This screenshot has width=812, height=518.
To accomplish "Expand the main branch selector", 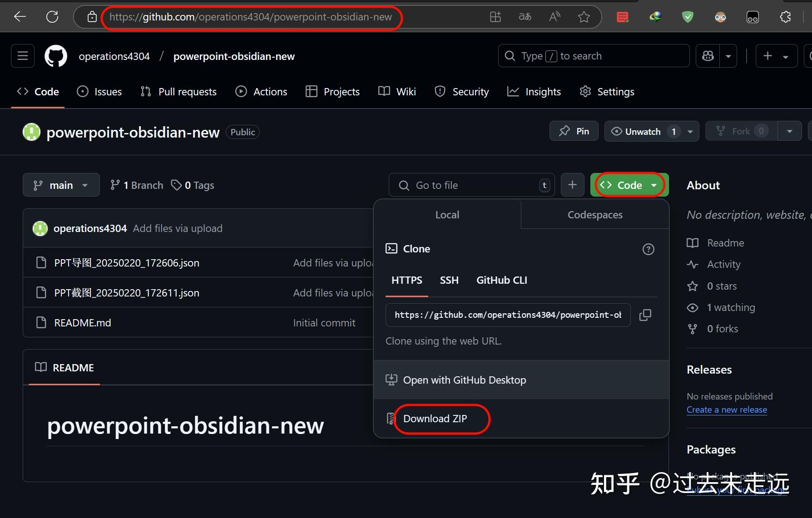I will [61, 185].
